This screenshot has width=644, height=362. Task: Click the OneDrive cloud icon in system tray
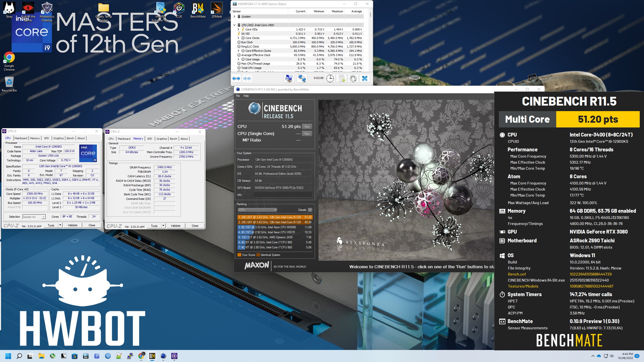click(x=599, y=356)
